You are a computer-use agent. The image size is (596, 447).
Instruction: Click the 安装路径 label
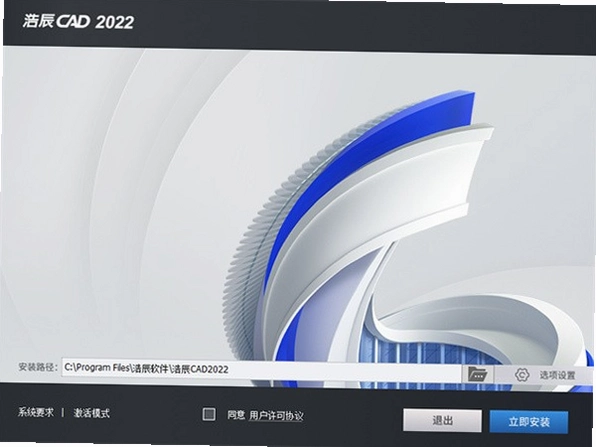(38, 367)
